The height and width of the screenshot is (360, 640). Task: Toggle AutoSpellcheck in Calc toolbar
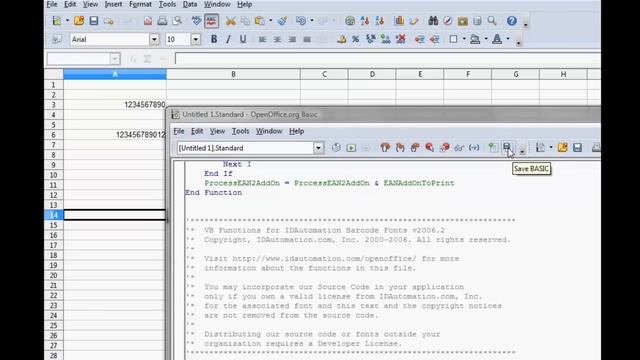[211, 21]
